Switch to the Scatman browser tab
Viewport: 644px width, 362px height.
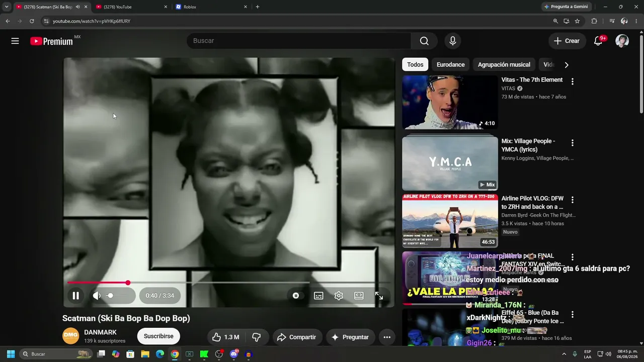tap(48, 7)
